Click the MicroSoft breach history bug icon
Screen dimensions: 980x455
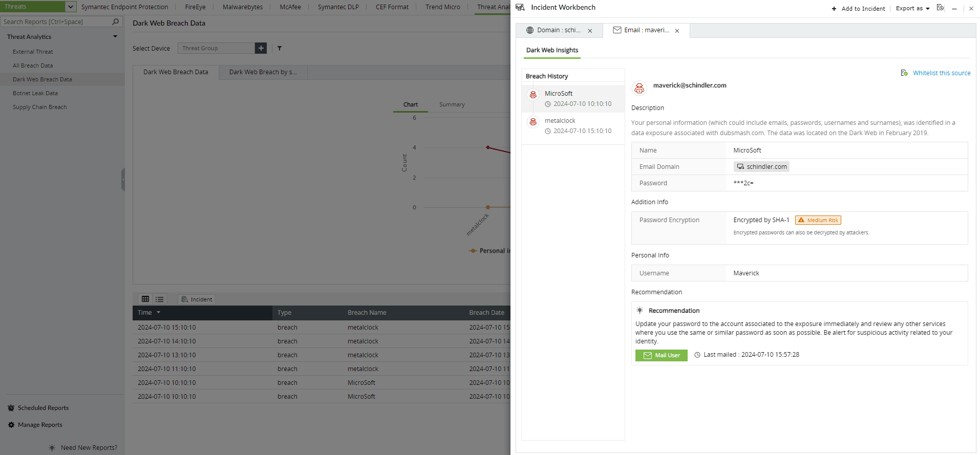click(533, 95)
